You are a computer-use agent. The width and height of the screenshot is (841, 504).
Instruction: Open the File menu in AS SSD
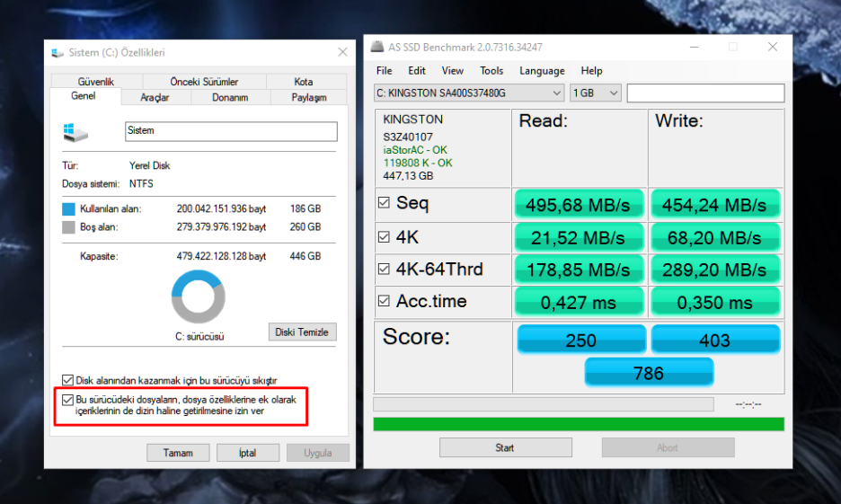click(384, 71)
